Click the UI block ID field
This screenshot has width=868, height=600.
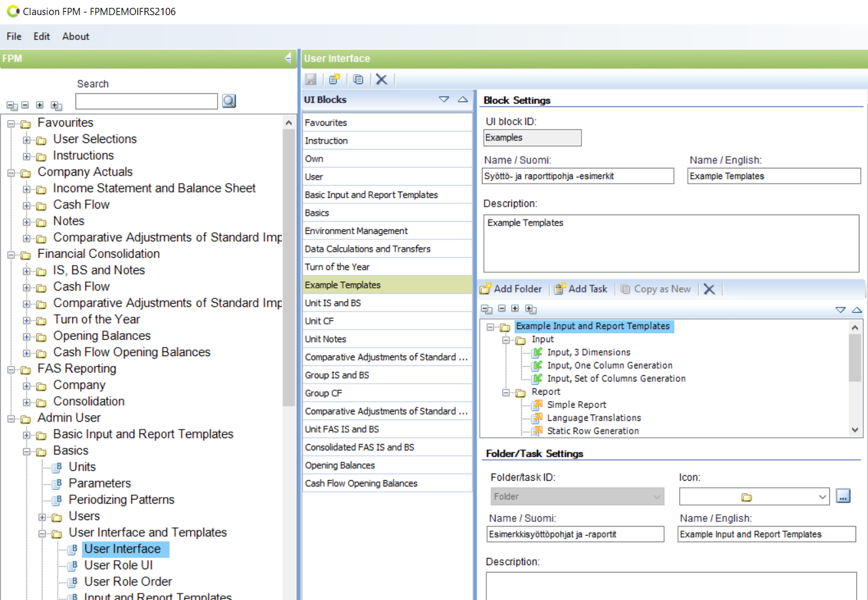point(532,138)
